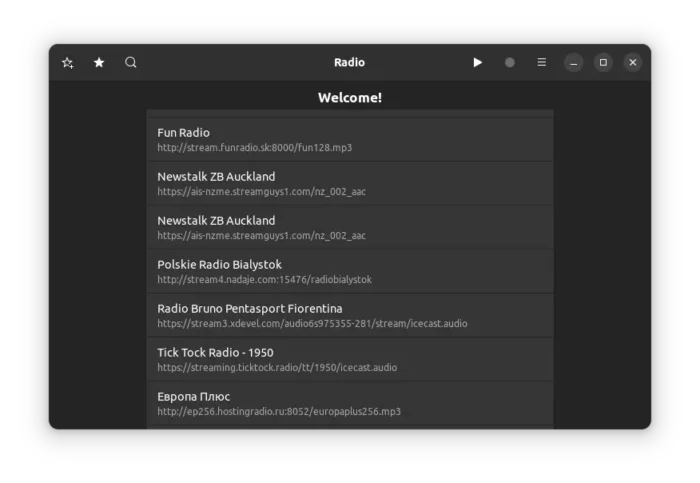Click the stream3.xdevel.com icecast URL
The height and width of the screenshot is (483, 700).
[312, 324]
